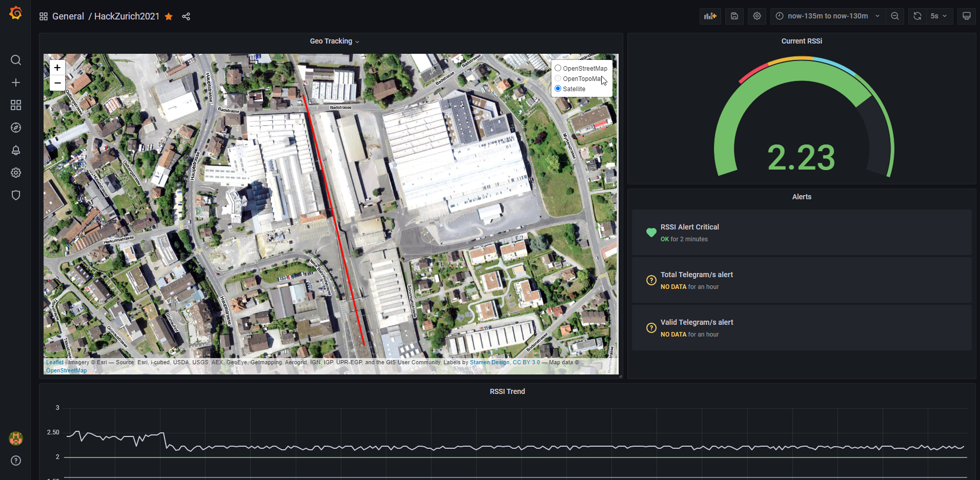Select the OpenTopoMap layer radio button
The width and height of the screenshot is (980, 480).
558,78
